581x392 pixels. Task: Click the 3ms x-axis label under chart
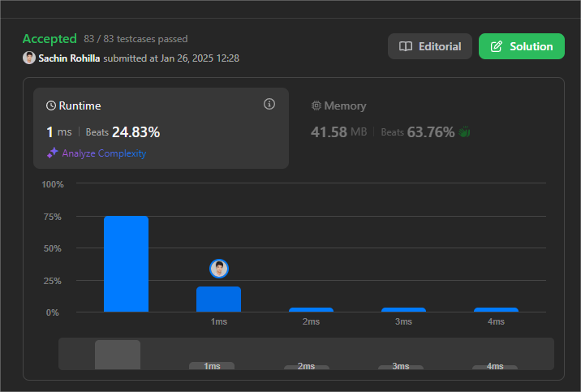[403, 321]
